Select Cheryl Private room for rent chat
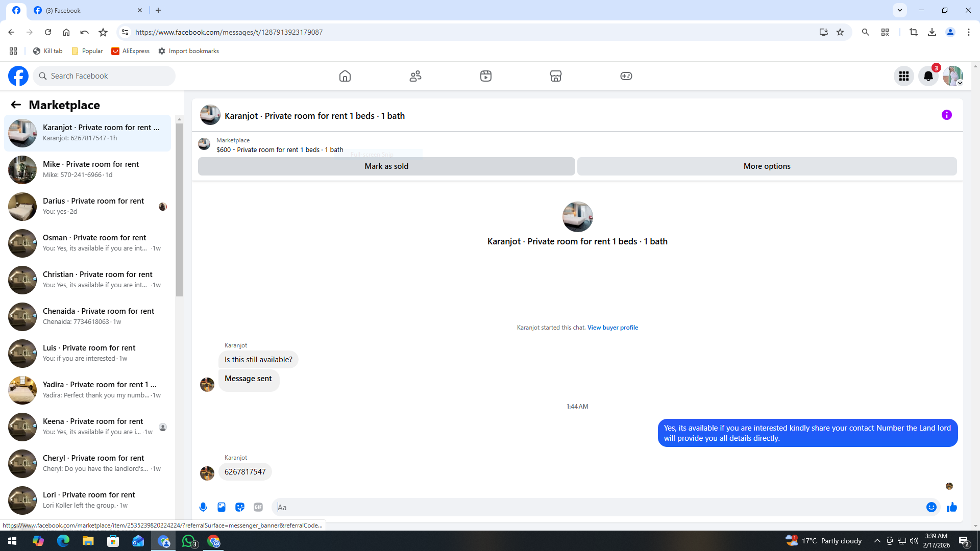980x551 pixels. point(87,463)
